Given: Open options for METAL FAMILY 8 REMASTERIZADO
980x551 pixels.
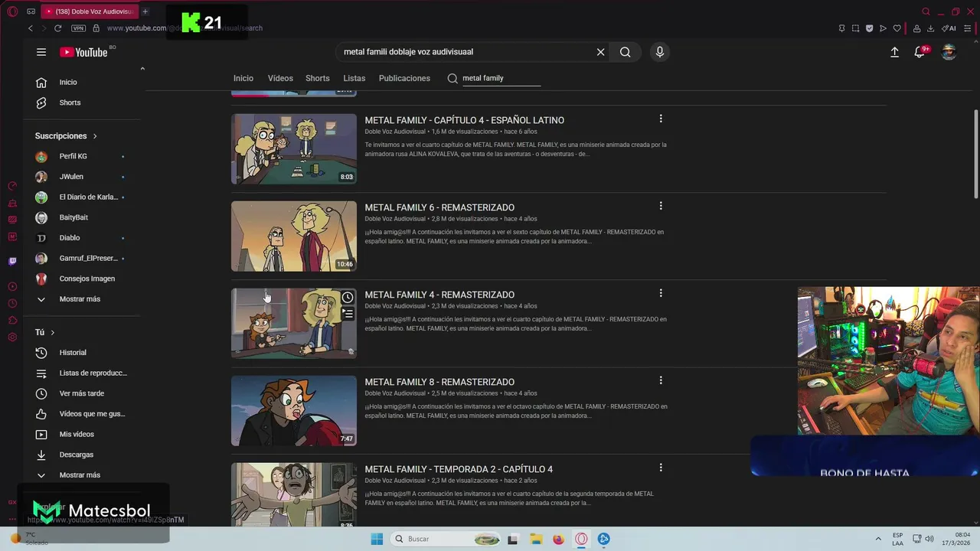Looking at the screenshot, I should click(x=661, y=380).
